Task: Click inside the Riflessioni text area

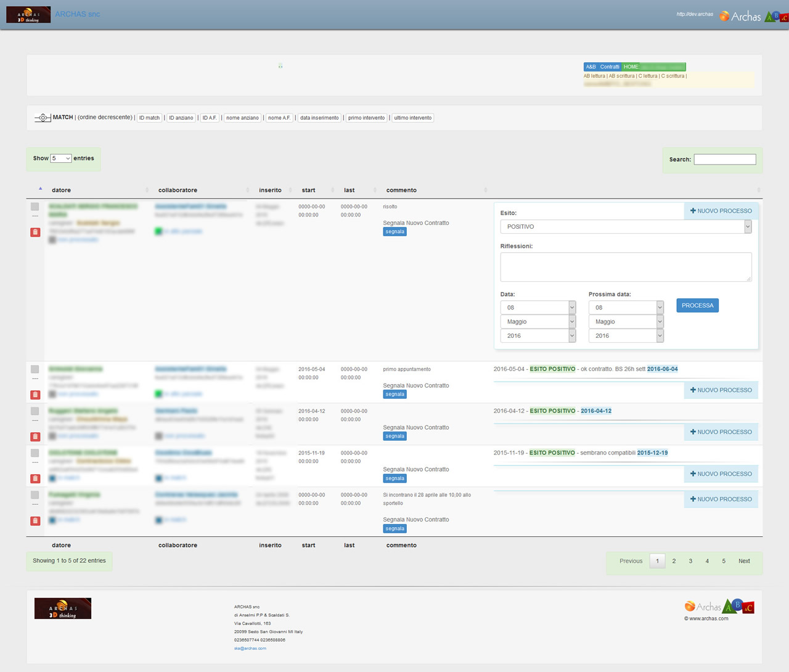Action: coord(626,267)
